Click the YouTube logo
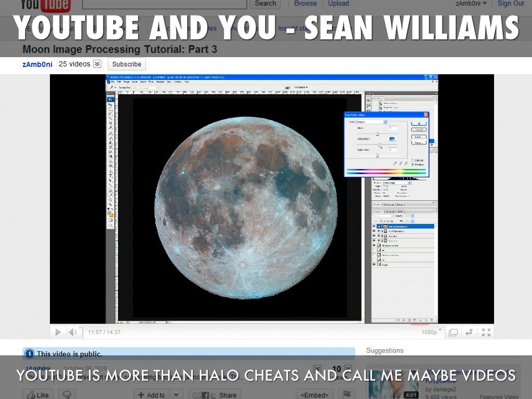 pyautogui.click(x=46, y=5)
